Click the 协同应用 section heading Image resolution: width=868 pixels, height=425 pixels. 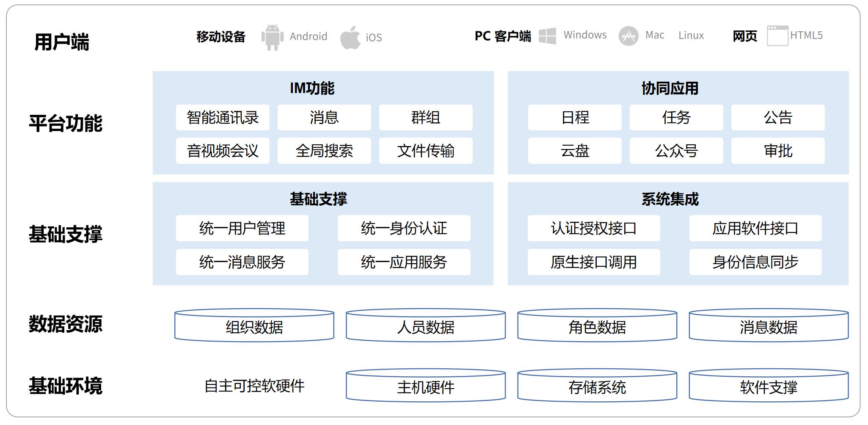670,88
